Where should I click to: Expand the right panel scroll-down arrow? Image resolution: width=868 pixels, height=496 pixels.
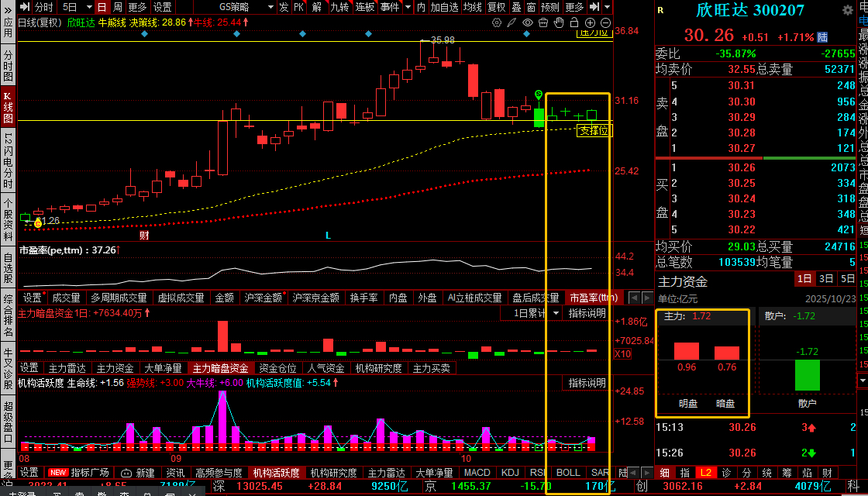(x=862, y=381)
